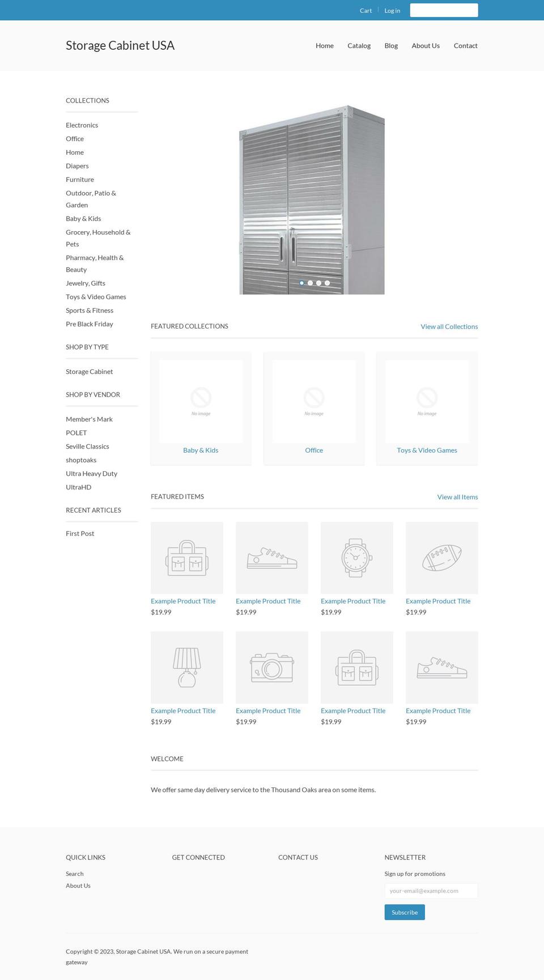Click the lamp product icon
This screenshot has height=980, width=544.
pos(187,667)
